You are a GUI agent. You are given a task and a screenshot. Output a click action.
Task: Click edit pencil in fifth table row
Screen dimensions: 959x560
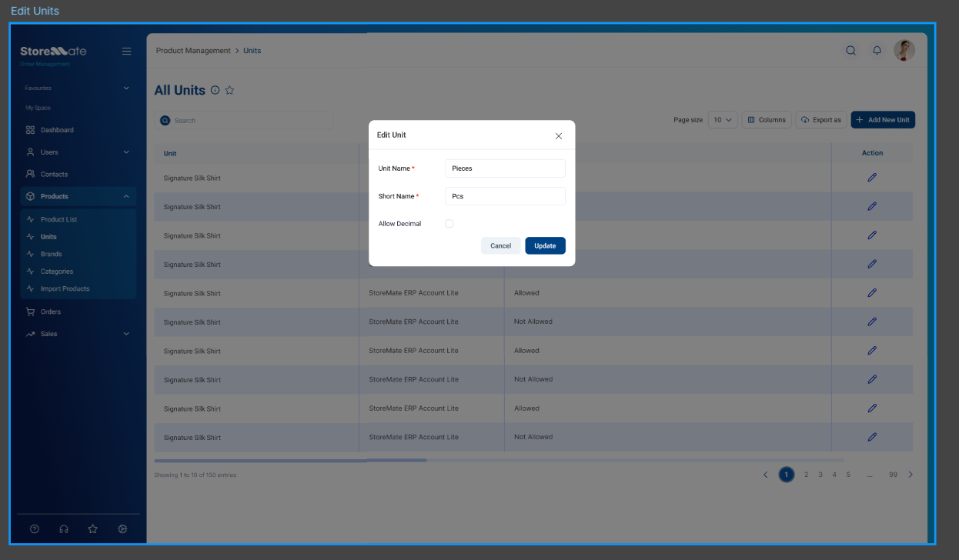tap(872, 293)
